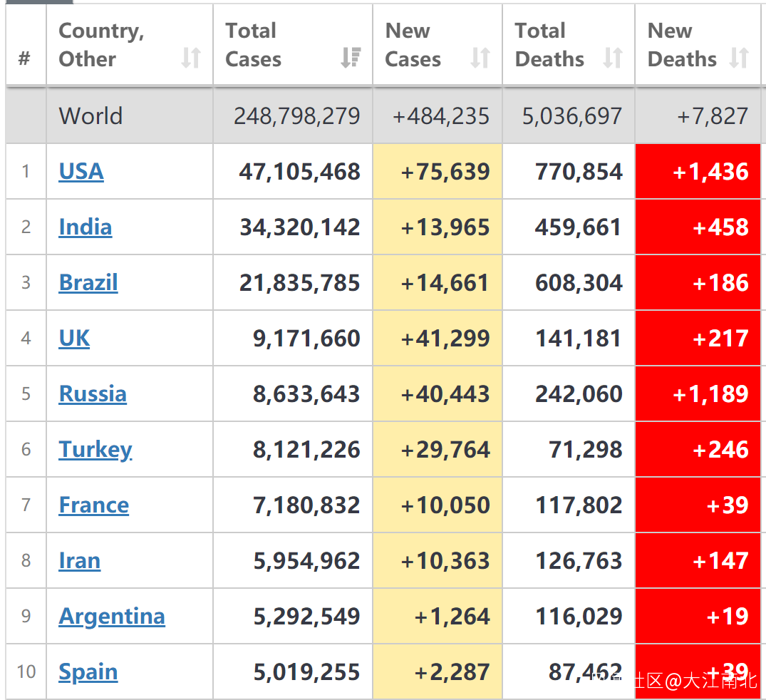Go to the Brazil country page
The width and height of the screenshot is (766, 700).
point(88,283)
